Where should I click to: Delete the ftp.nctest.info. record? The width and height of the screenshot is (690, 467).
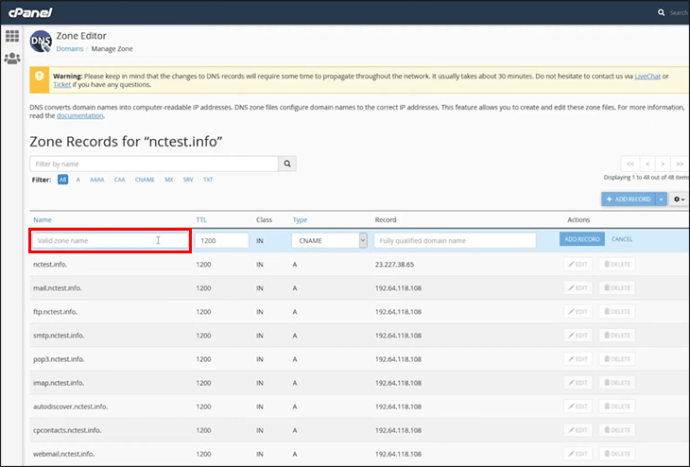click(617, 312)
